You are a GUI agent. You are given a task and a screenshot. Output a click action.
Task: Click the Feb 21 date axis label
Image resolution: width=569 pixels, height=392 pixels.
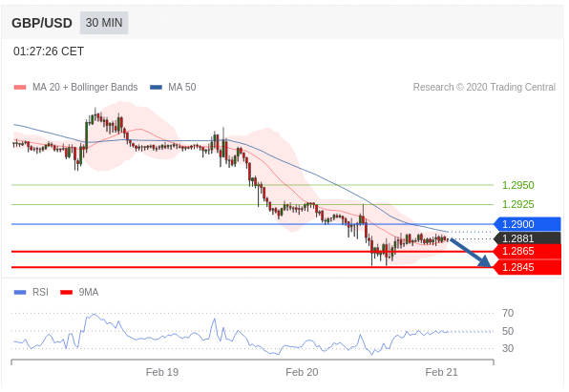[x=442, y=372]
